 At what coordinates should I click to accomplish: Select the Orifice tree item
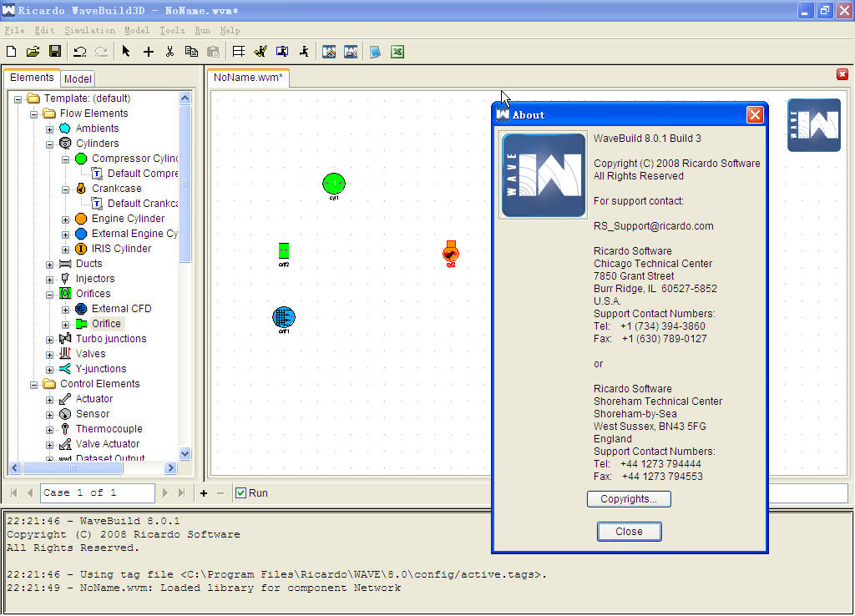[106, 324]
